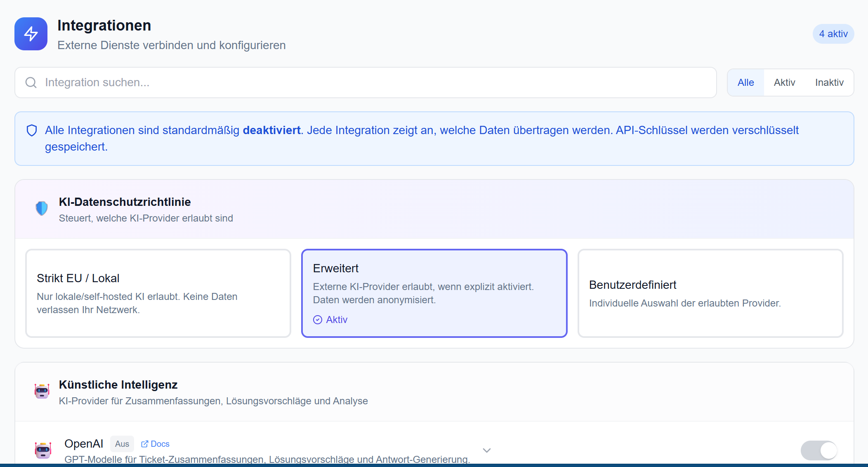Click the Integration suchen search field
Image resolution: width=868 pixels, height=467 pixels.
(248, 83)
